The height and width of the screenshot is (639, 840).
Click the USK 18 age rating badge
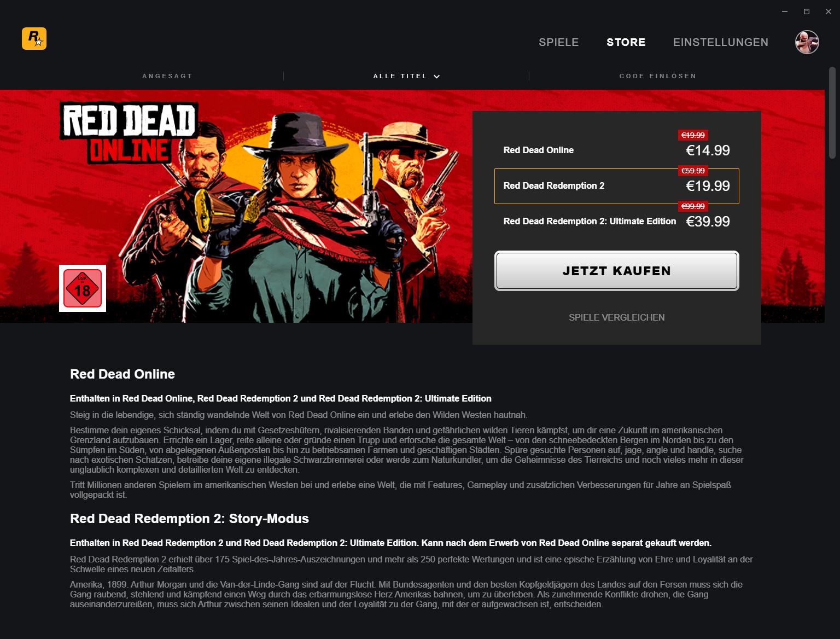[x=83, y=288]
